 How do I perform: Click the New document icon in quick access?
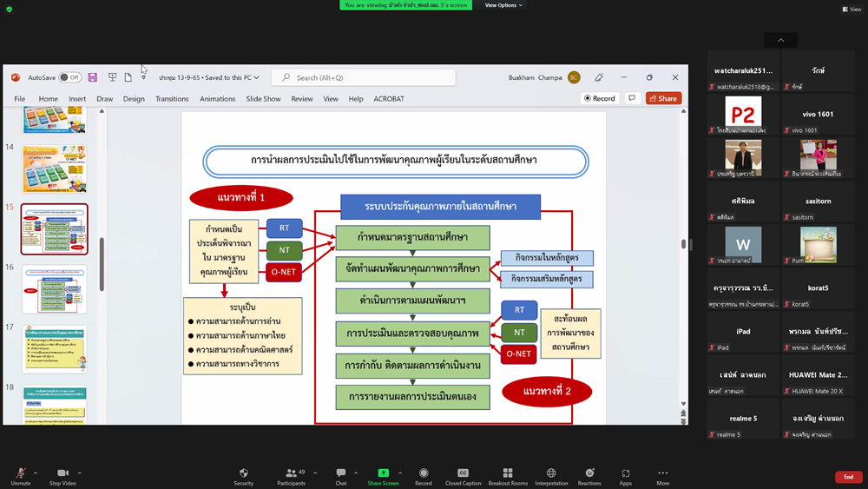pos(128,77)
